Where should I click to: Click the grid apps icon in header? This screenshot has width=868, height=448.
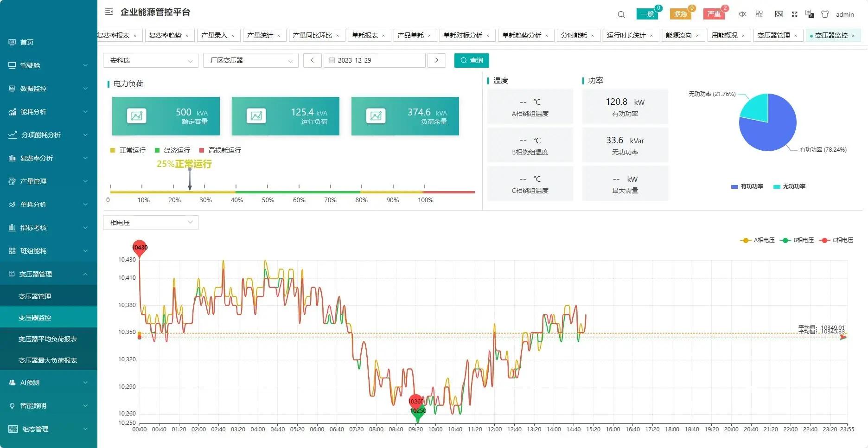(x=759, y=14)
